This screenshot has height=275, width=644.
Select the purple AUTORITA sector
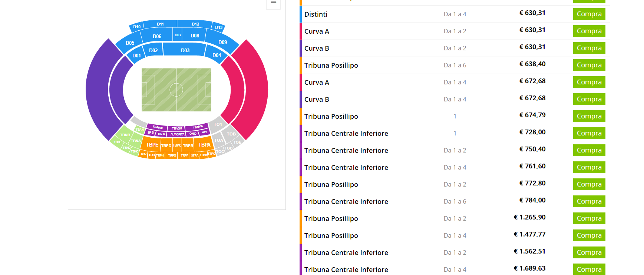177,134
